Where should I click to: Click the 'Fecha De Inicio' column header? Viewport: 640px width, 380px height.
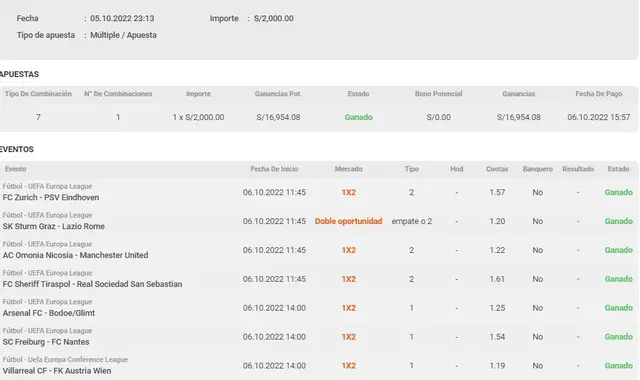click(274, 169)
